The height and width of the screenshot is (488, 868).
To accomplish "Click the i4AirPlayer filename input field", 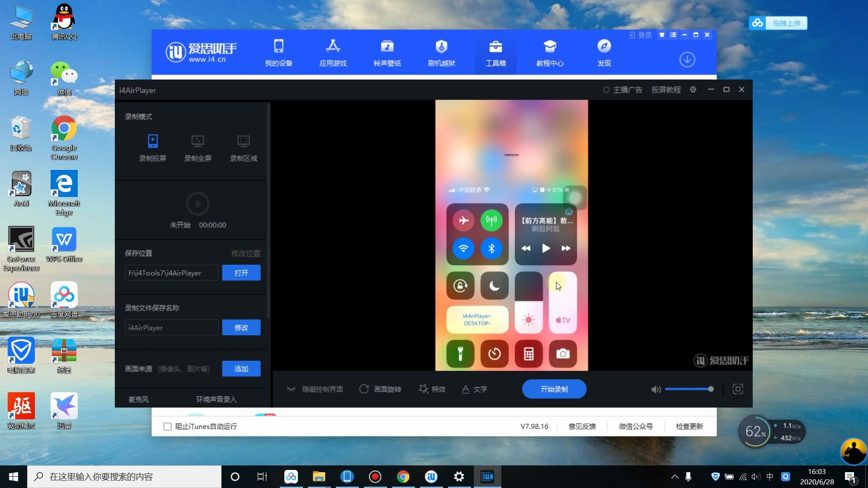I will (x=171, y=327).
